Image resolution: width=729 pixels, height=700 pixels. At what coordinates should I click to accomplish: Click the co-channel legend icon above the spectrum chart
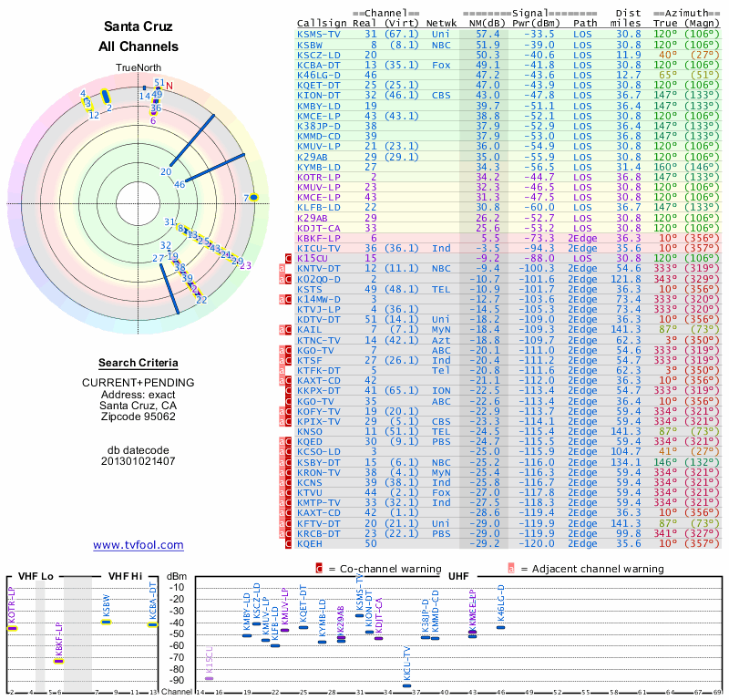(319, 568)
